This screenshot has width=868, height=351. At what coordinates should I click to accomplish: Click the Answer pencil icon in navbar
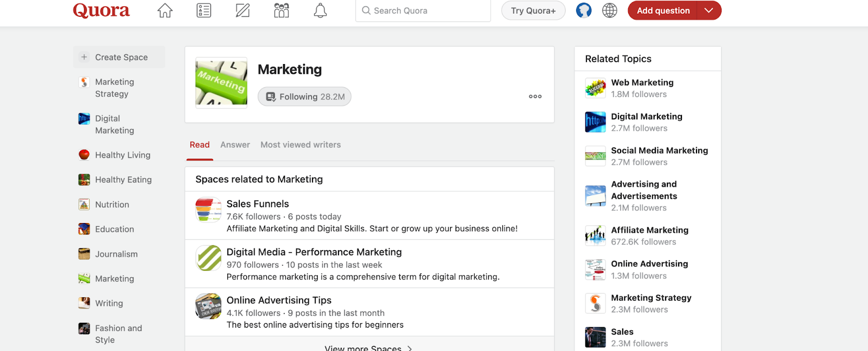pyautogui.click(x=242, y=10)
